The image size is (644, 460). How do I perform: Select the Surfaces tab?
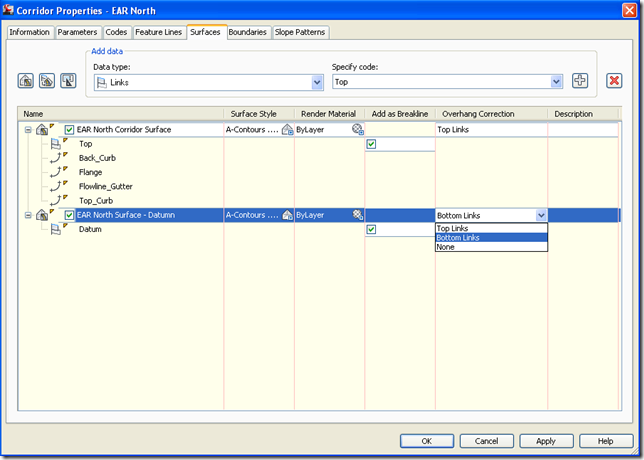point(205,32)
